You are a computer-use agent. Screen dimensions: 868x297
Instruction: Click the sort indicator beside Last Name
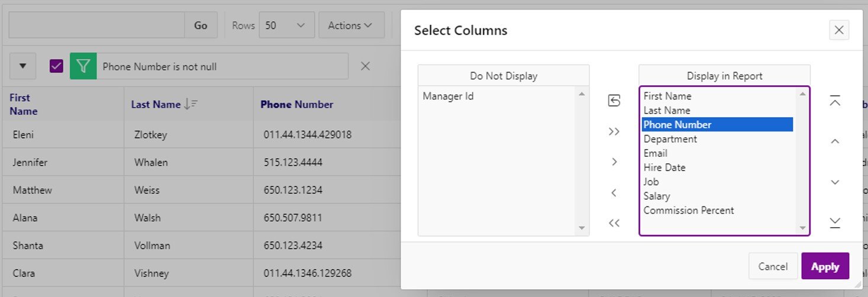[x=191, y=104]
